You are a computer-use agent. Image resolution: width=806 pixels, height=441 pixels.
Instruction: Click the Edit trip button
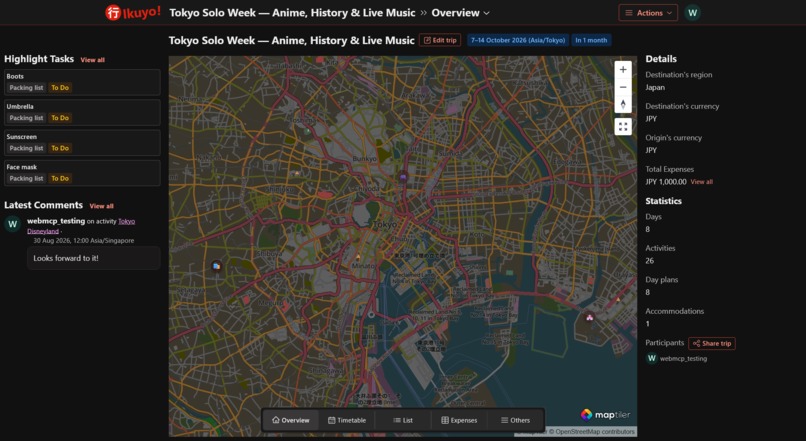coord(440,40)
